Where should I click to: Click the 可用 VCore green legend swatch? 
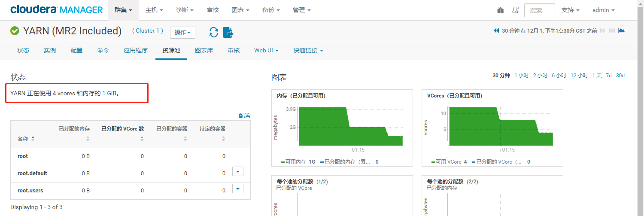point(433,162)
